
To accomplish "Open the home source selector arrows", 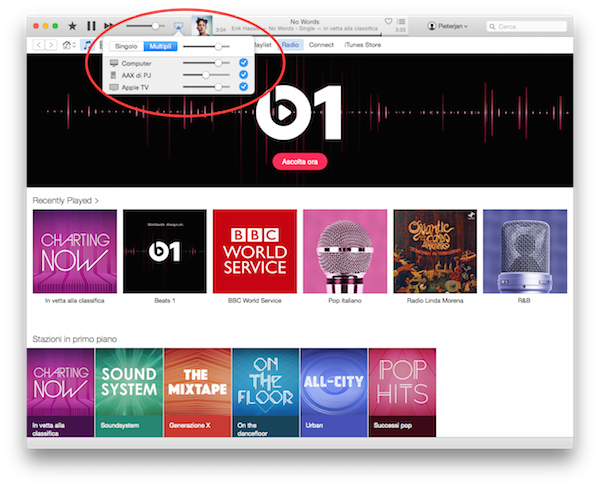I will click(74, 45).
